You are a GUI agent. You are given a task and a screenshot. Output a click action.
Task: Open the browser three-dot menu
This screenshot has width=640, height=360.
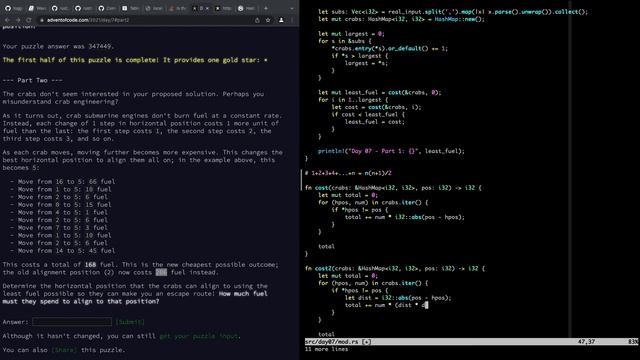coord(292,20)
